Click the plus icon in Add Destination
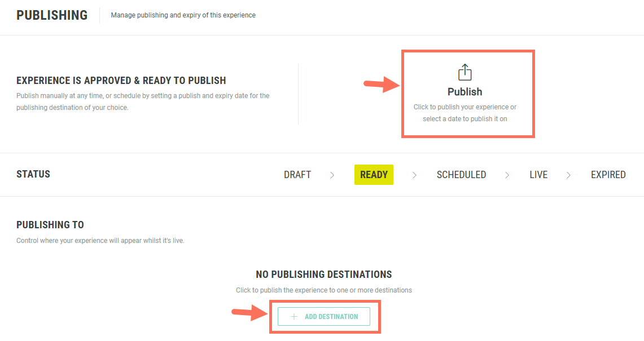This screenshot has height=341, width=644. [293, 317]
